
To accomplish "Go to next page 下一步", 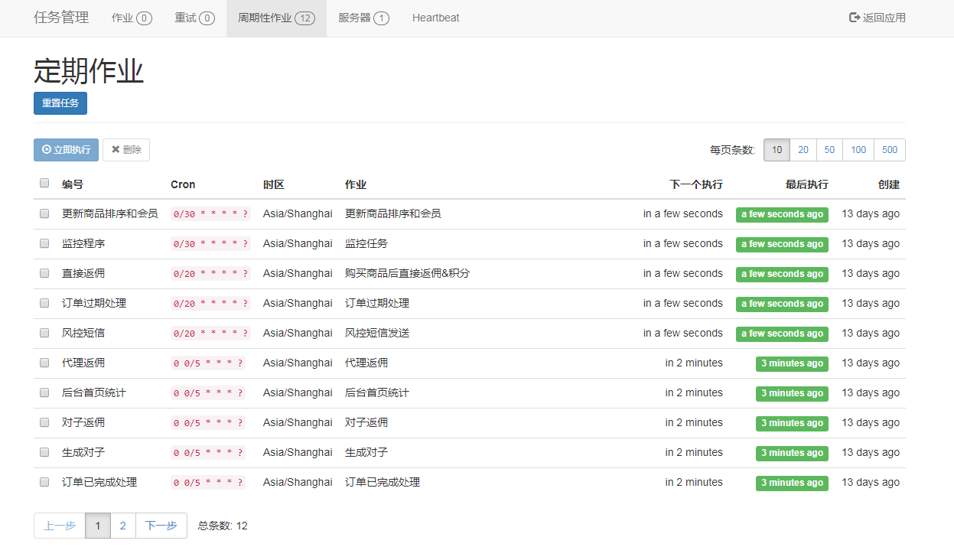I will [x=161, y=526].
